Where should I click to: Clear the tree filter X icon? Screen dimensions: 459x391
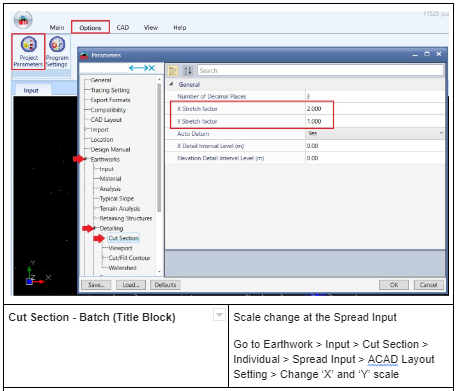(x=152, y=68)
